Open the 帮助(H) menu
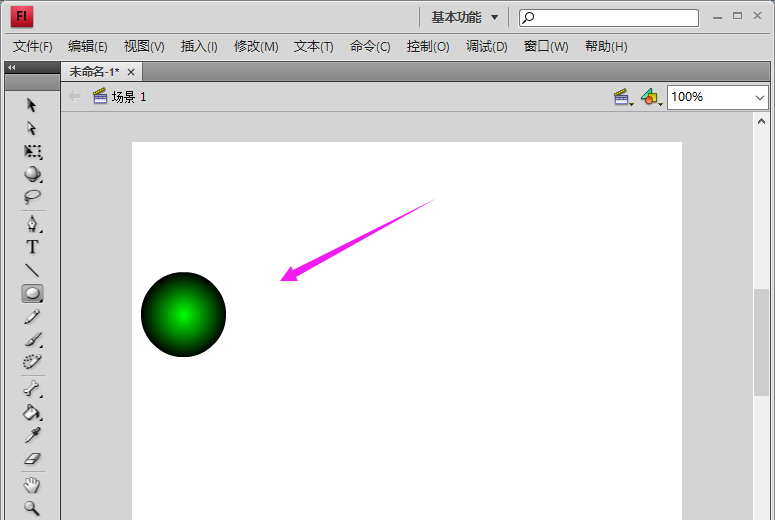This screenshot has width=775, height=520. 606,46
